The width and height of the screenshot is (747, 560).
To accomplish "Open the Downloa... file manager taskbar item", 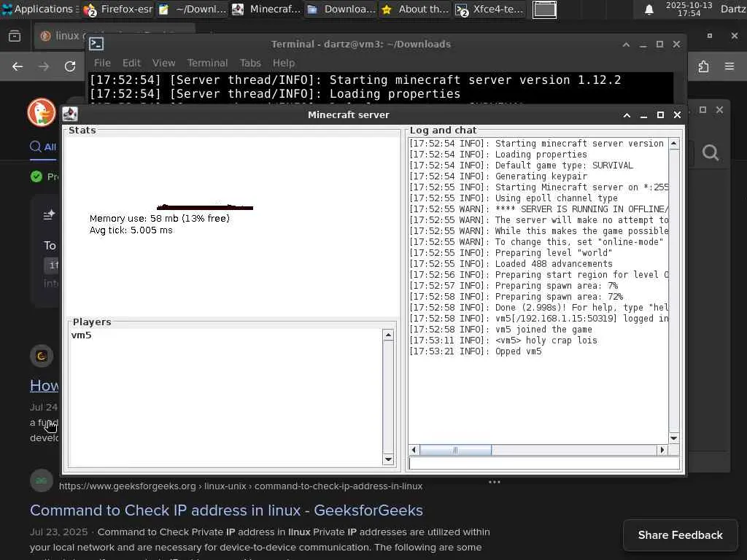I will pyautogui.click(x=341, y=9).
